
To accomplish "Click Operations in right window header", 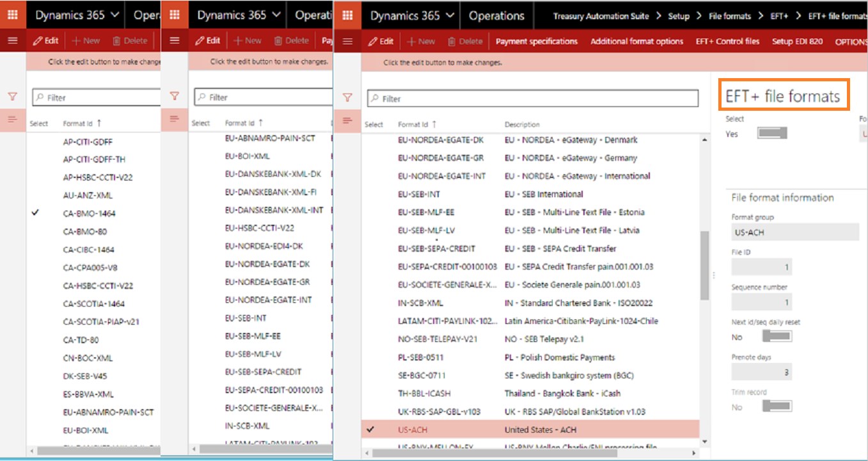I will click(x=496, y=15).
